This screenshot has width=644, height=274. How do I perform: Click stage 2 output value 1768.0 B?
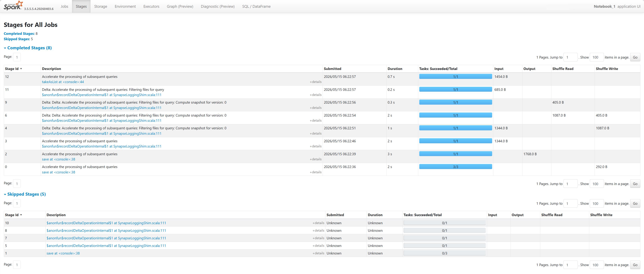click(x=530, y=154)
